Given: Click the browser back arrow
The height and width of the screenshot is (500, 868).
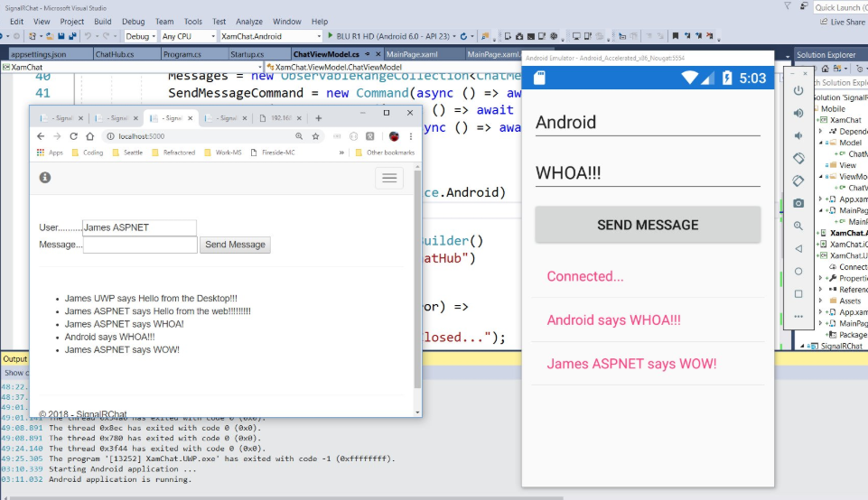Looking at the screenshot, I should [41, 136].
